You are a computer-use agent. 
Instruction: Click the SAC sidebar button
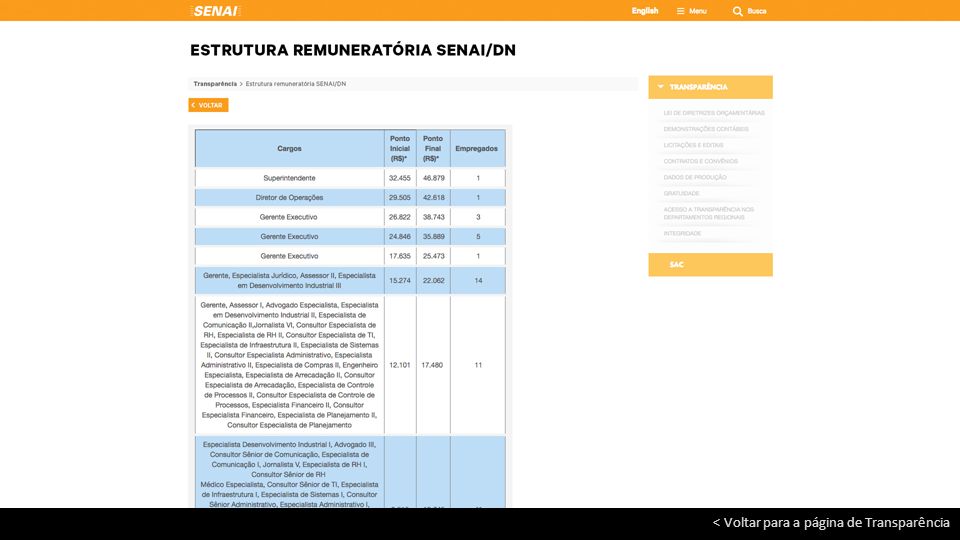(x=710, y=264)
